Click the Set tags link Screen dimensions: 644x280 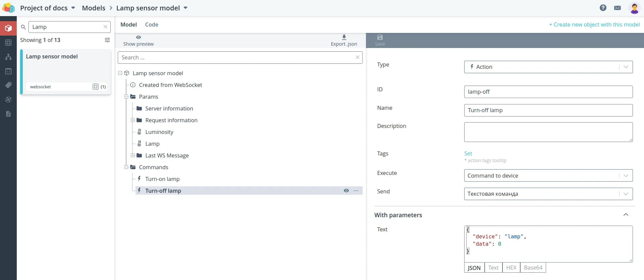(468, 153)
